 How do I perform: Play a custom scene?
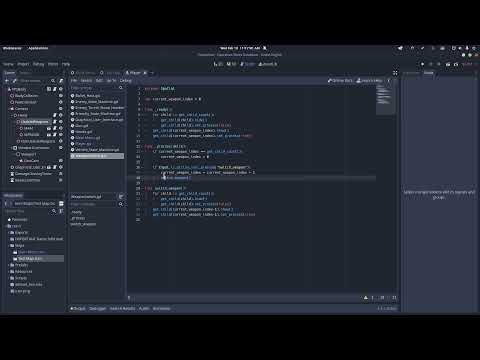click(456, 64)
